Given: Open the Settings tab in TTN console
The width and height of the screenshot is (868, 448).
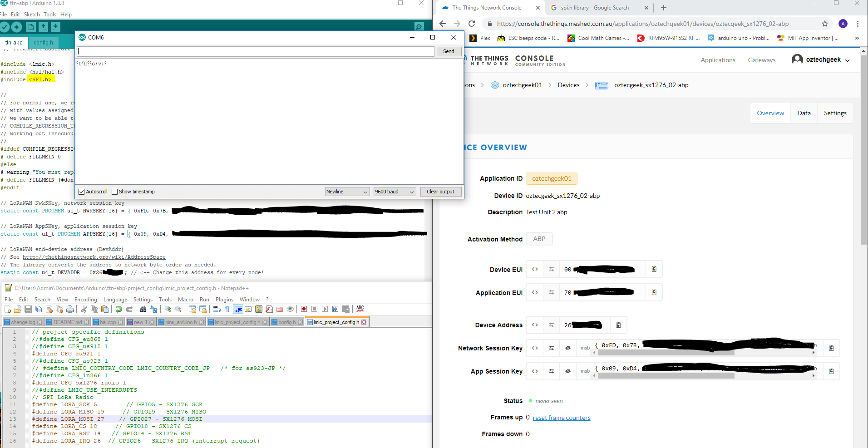Looking at the screenshot, I should coord(835,113).
